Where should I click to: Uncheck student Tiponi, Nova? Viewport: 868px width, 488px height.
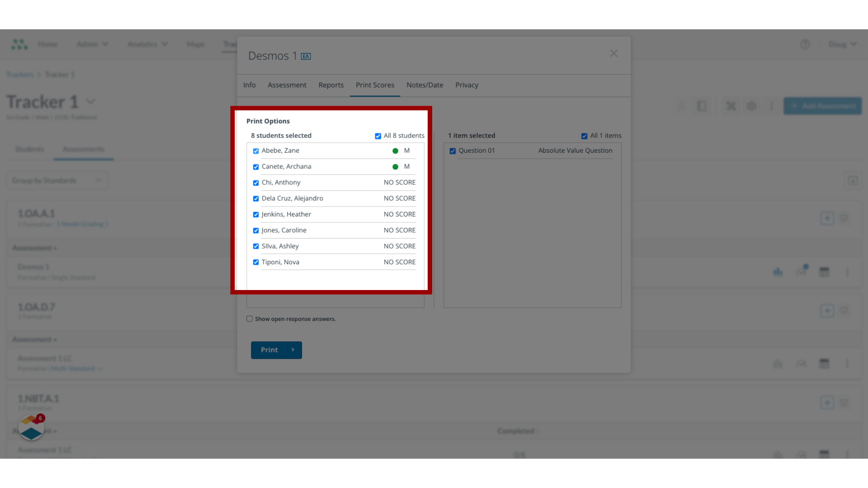tap(256, 262)
